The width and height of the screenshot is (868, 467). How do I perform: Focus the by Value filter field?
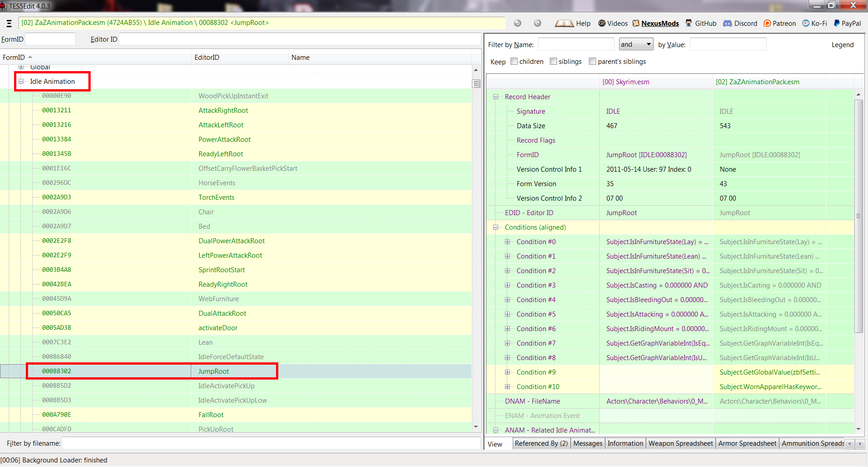point(728,44)
